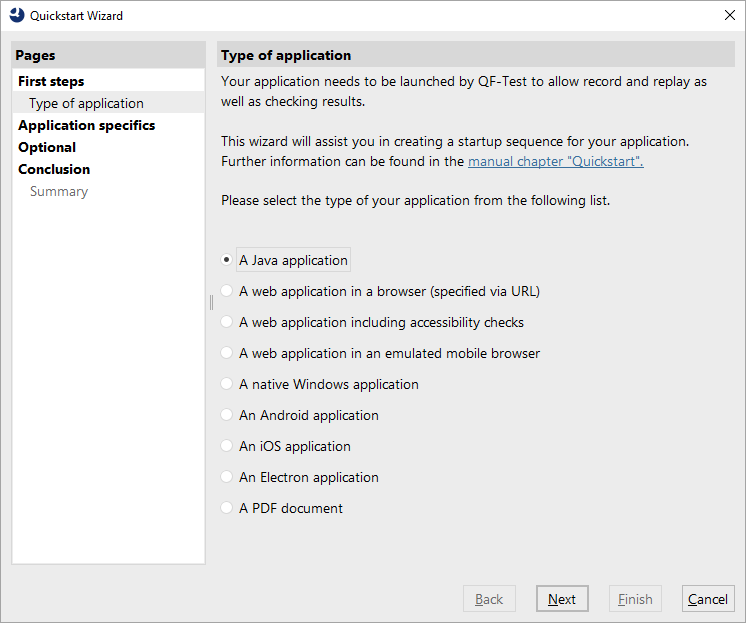Image resolution: width=746 pixels, height=623 pixels.
Task: Click the Cancel button
Action: [708, 599]
